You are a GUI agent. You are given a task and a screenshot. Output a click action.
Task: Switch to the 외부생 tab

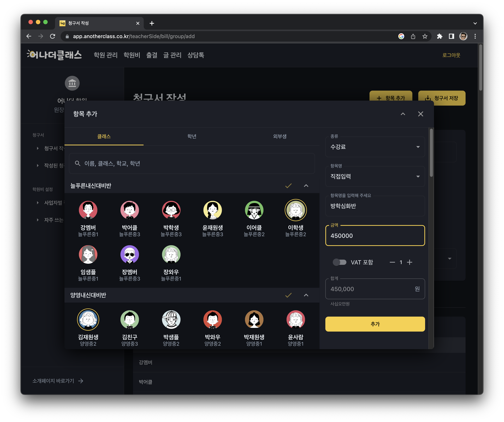click(x=280, y=136)
